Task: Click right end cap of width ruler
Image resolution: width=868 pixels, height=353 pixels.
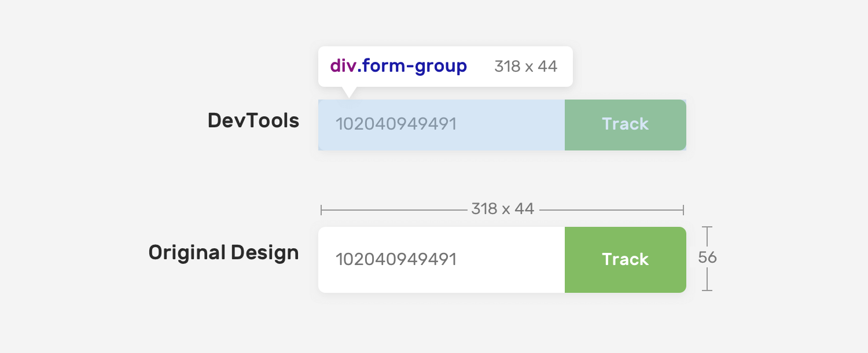Action: [x=684, y=209]
